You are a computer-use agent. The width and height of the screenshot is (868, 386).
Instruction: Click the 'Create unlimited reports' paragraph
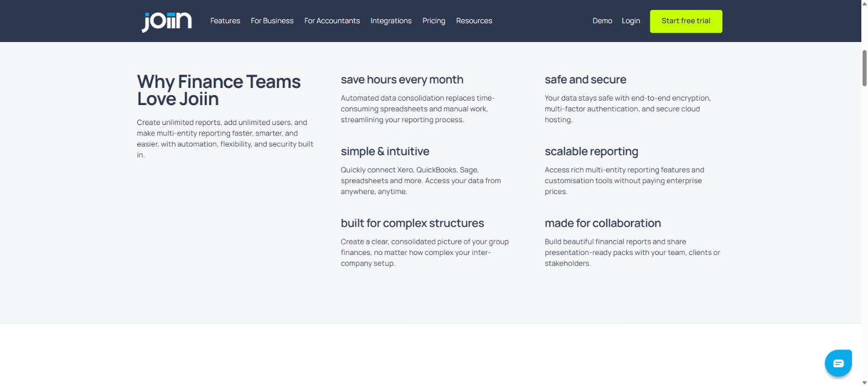tap(225, 139)
